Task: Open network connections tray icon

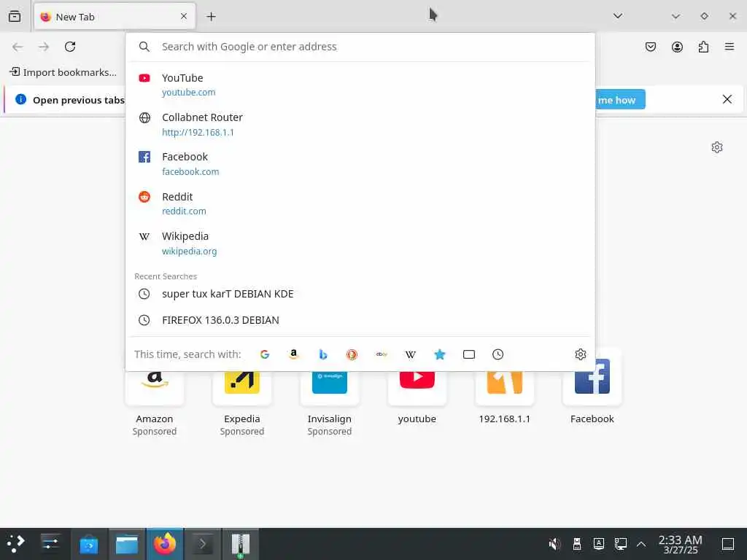Action: pyautogui.click(x=621, y=544)
